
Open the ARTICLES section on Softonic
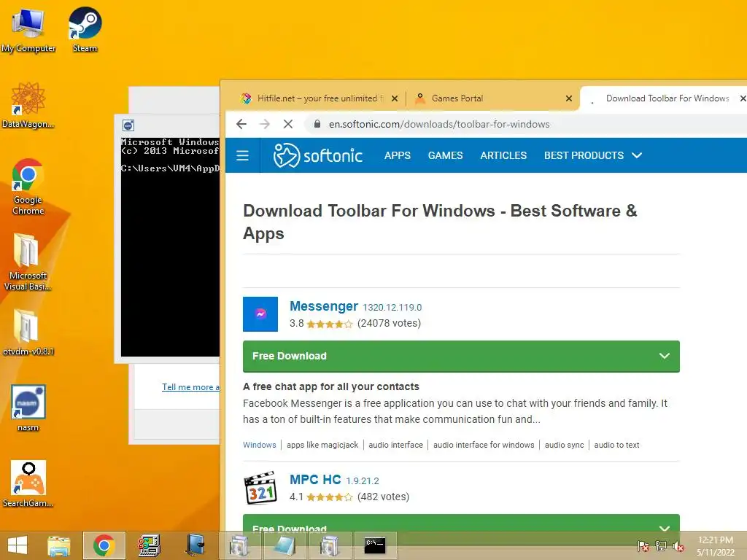click(503, 156)
